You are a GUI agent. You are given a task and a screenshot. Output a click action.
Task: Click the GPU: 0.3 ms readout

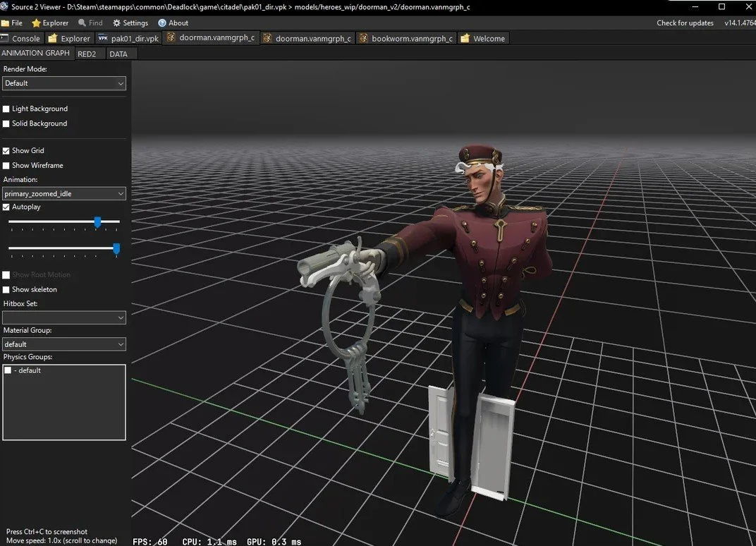pos(274,542)
